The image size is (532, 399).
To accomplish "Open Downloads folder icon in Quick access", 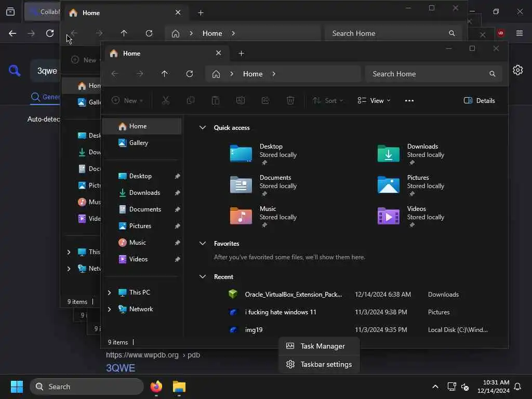I will point(389,153).
